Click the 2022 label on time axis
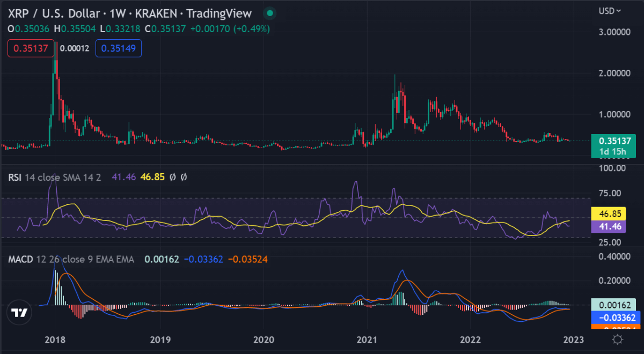The height and width of the screenshot is (354, 644). (470, 340)
